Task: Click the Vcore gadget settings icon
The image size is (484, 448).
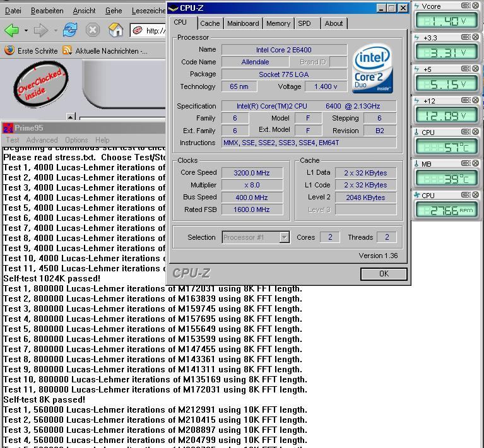Action: [x=466, y=5]
